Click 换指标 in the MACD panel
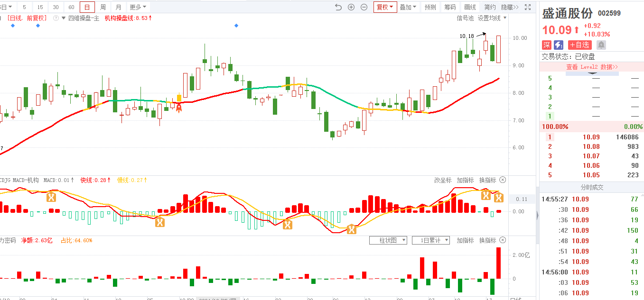 [487, 180]
